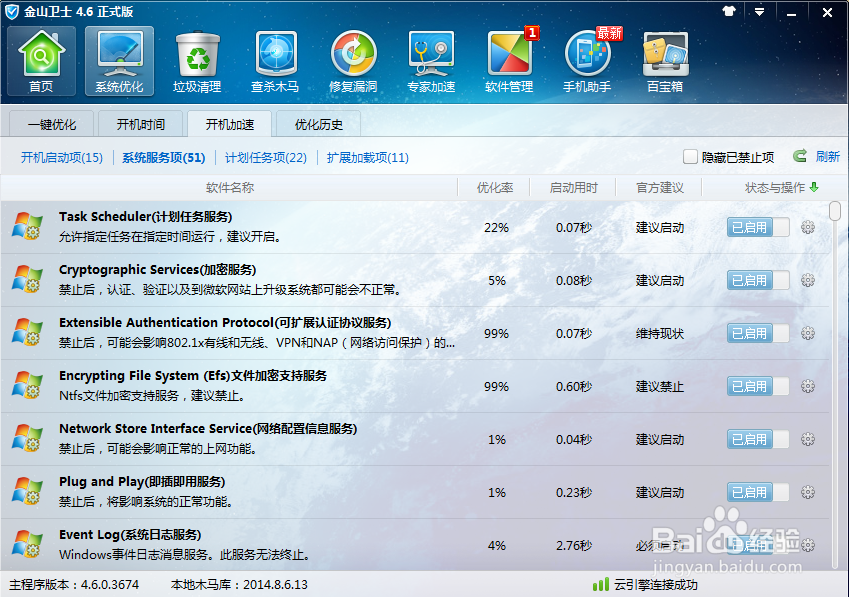Click gear settings for Cryptographic Services row

click(808, 280)
